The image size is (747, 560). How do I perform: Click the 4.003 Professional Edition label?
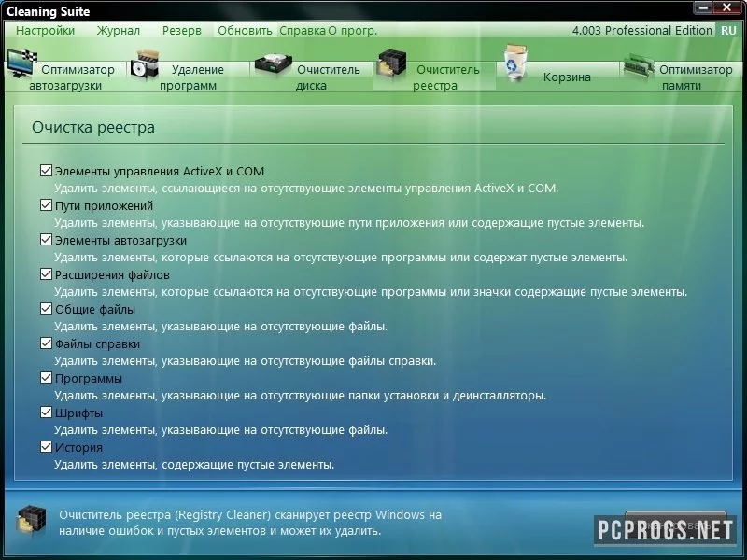[641, 31]
